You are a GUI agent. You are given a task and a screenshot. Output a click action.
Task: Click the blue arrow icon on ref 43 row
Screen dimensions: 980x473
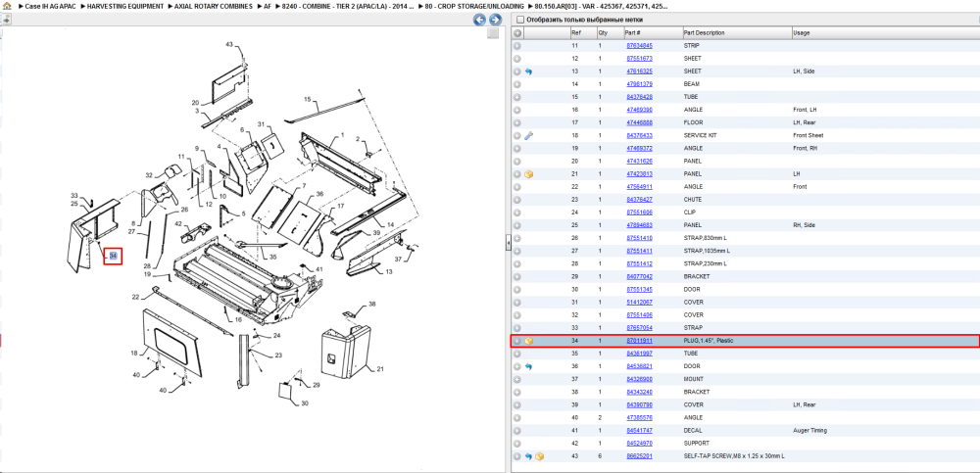click(529, 456)
